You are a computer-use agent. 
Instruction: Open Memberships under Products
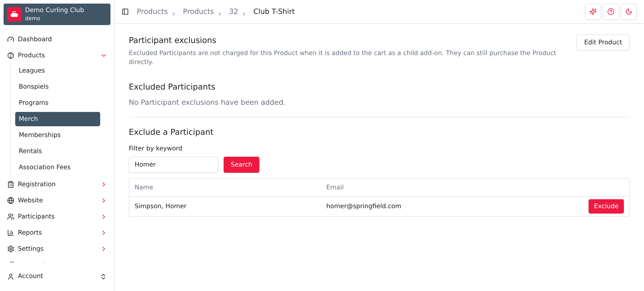click(57, 135)
